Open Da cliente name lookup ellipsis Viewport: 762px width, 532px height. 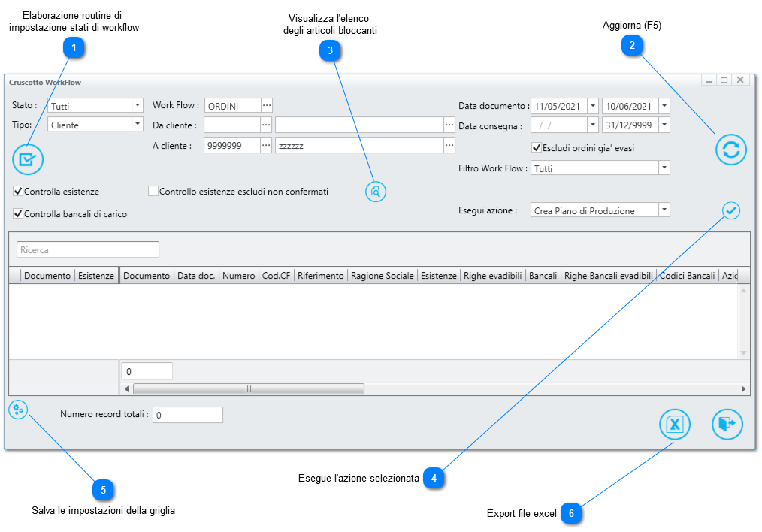(x=449, y=125)
